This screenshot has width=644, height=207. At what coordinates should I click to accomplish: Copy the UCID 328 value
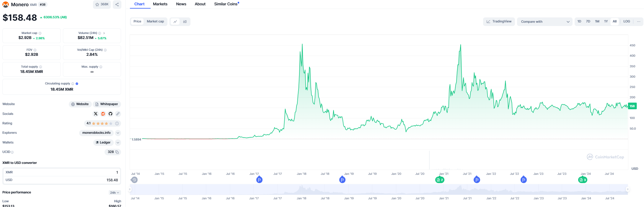tap(117, 152)
